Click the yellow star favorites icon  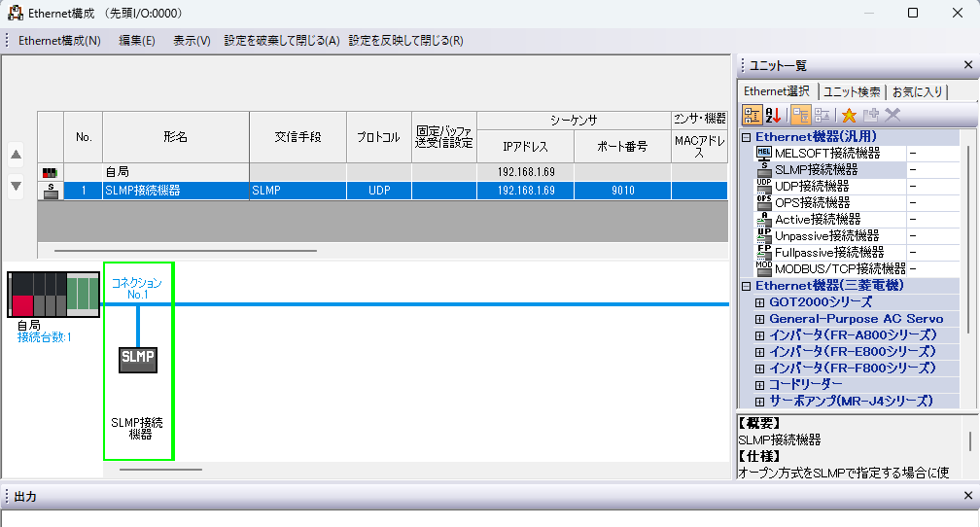pos(849,115)
